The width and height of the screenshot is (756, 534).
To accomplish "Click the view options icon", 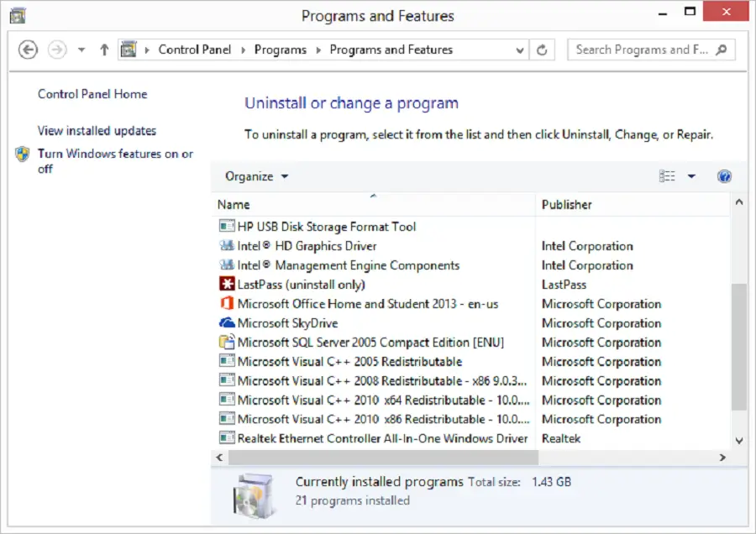I will (x=668, y=176).
